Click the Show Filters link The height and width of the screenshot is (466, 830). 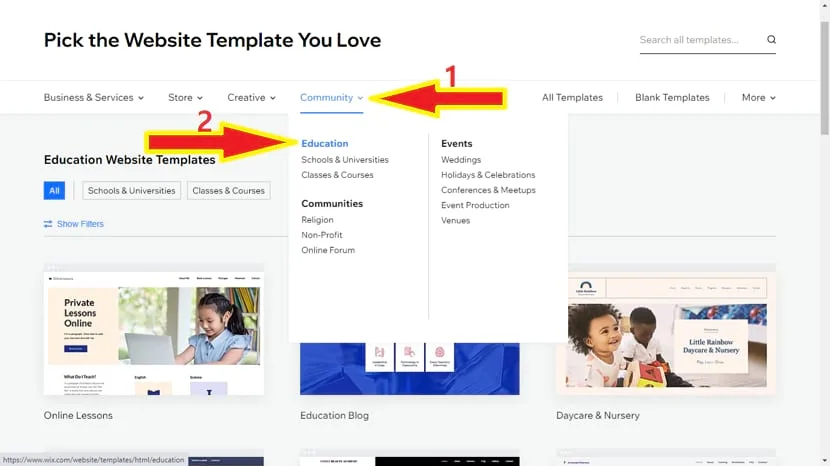[80, 224]
